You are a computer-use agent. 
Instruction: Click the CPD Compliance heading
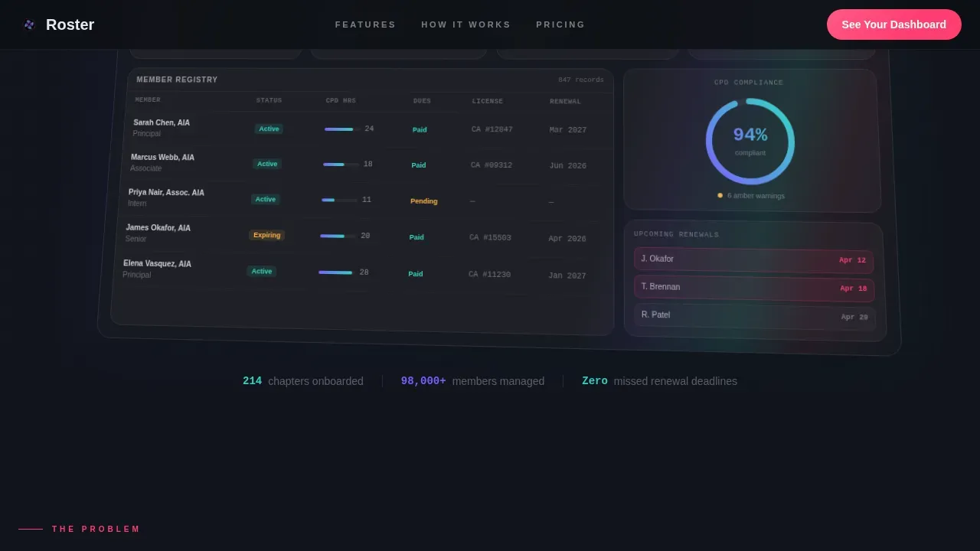click(x=749, y=83)
